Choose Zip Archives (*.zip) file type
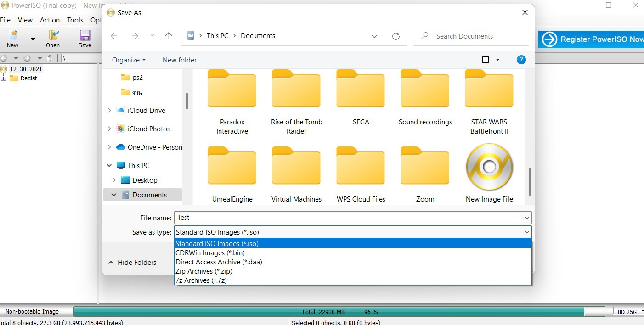Image resolution: width=644 pixels, height=325 pixels. pos(204,271)
